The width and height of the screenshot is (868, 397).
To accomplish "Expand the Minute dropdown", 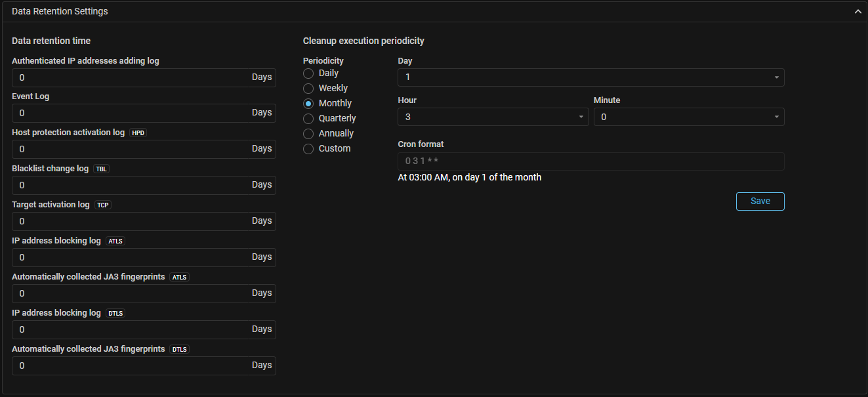I will (x=688, y=117).
